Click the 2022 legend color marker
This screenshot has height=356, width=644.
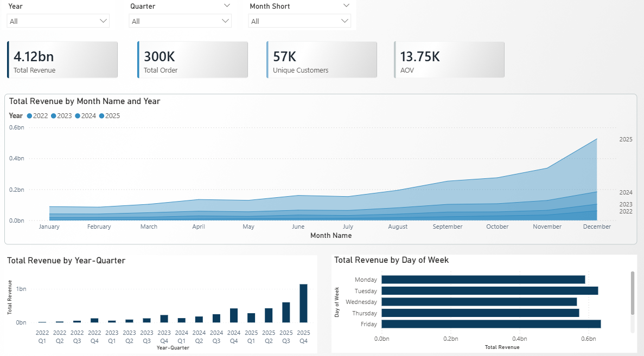[30, 116]
